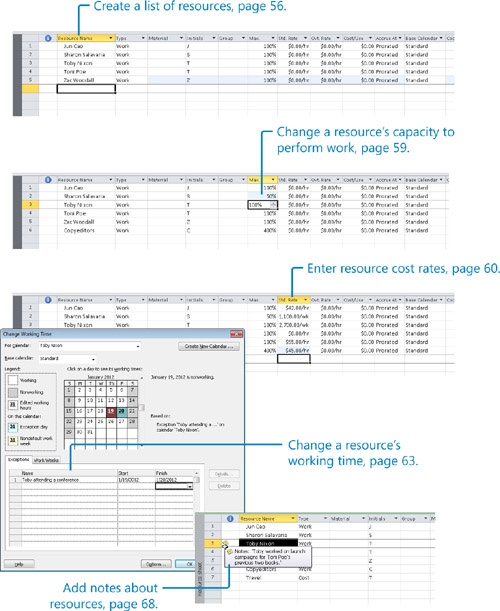This screenshot has width=500, height=611.
Task: Click the Indicators info icon in the topmost resource sheet
Action: click(x=48, y=38)
